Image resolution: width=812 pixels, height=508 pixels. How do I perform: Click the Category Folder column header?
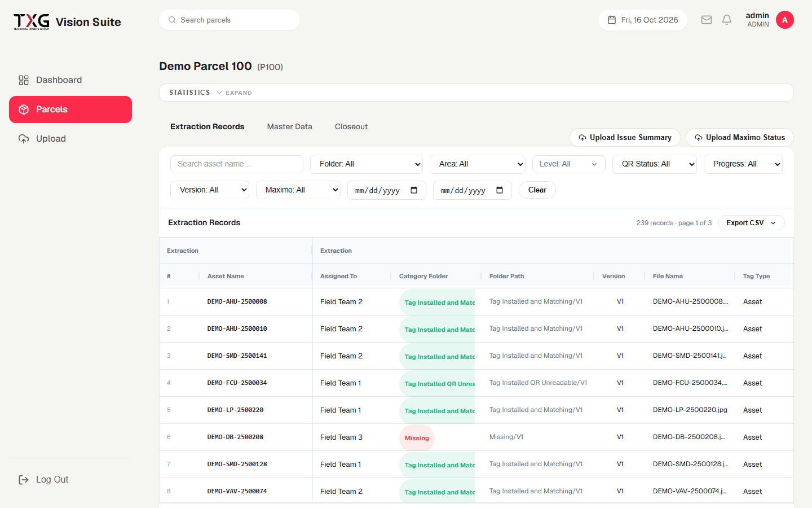423,277
